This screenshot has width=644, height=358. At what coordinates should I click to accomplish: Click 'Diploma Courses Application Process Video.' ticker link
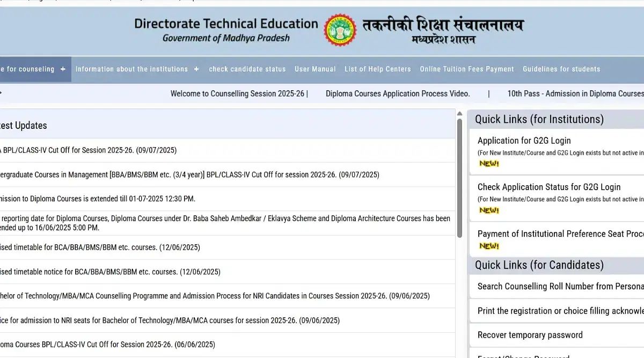(398, 93)
